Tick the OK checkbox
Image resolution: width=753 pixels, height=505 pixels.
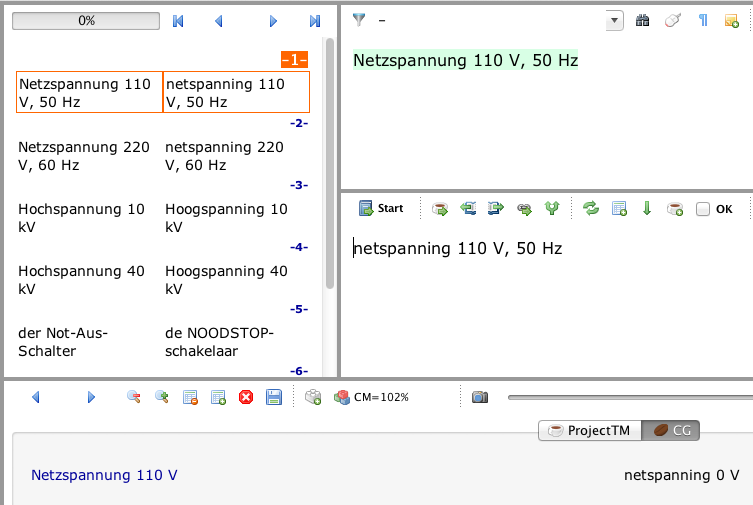(702, 209)
